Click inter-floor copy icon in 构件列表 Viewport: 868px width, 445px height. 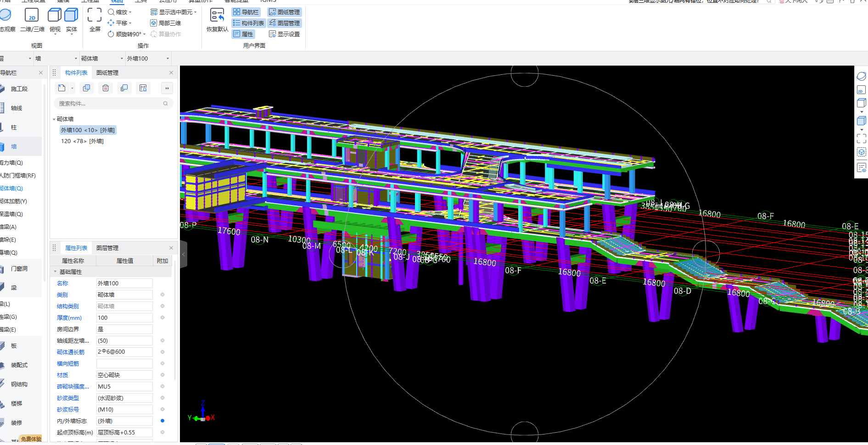click(124, 88)
